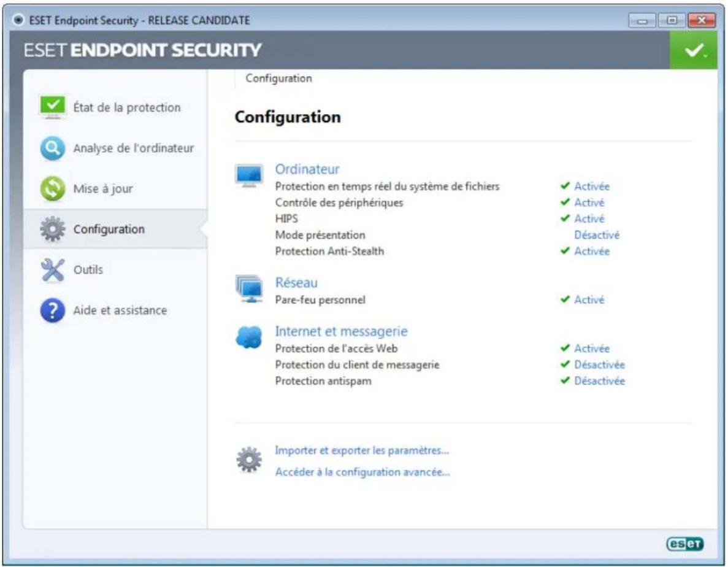Image resolution: width=728 pixels, height=567 pixels.
Task: Click the Réseau computers icon
Action: (250, 288)
